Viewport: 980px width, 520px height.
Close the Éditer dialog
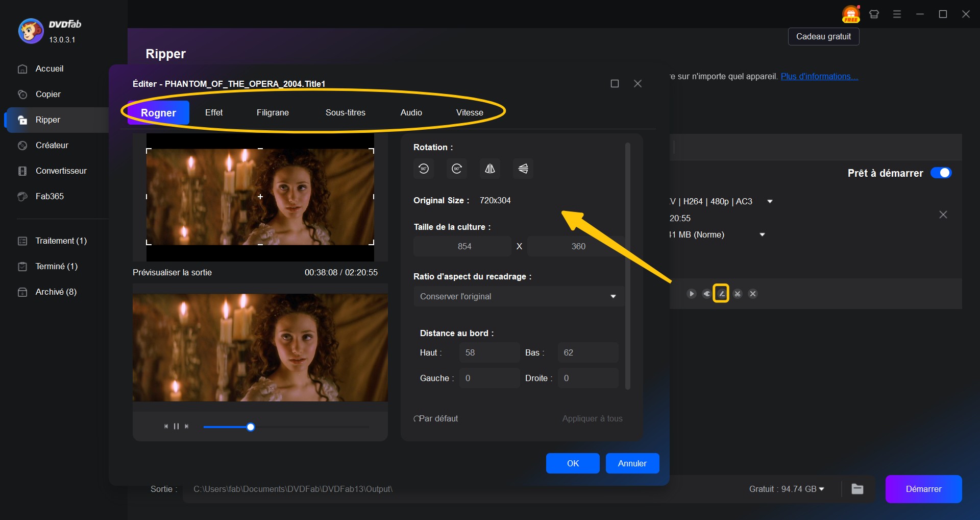click(x=638, y=83)
